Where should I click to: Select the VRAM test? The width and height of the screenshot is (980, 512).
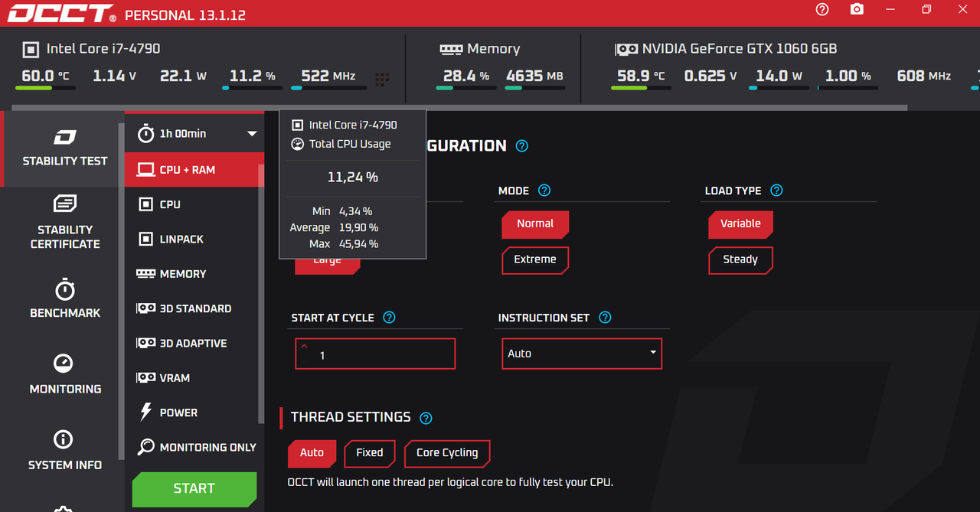191,377
